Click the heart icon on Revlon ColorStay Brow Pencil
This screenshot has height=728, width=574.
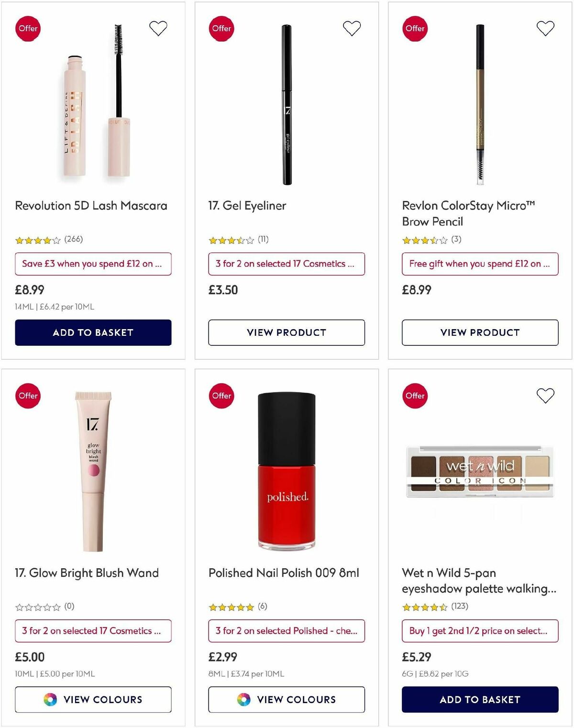click(545, 28)
